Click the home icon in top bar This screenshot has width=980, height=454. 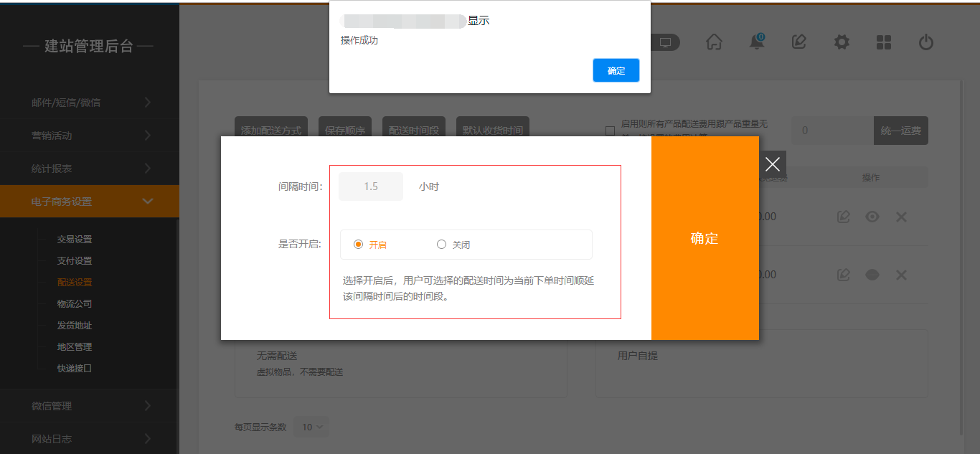[x=714, y=42]
